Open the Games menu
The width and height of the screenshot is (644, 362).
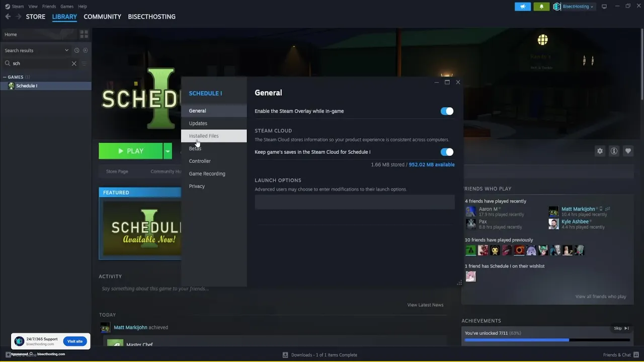click(x=67, y=7)
